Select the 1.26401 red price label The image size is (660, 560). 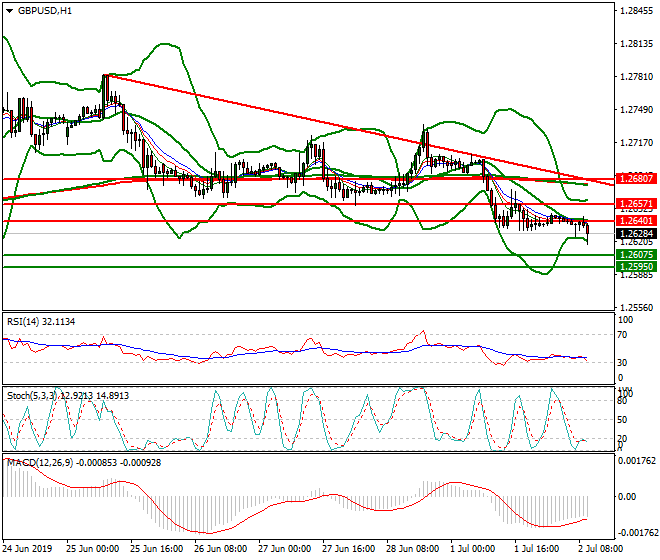coord(636,221)
